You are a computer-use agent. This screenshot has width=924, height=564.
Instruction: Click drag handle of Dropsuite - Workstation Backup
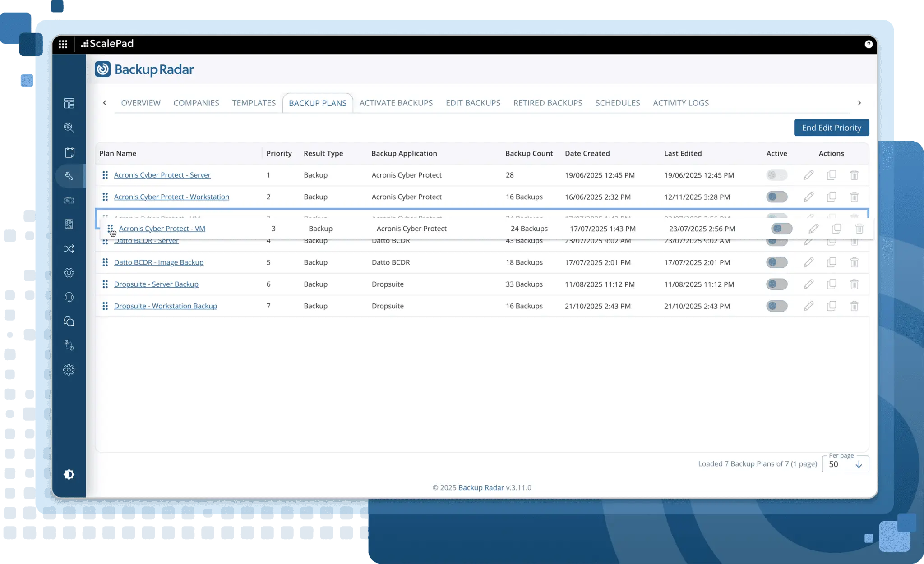pyautogui.click(x=105, y=306)
